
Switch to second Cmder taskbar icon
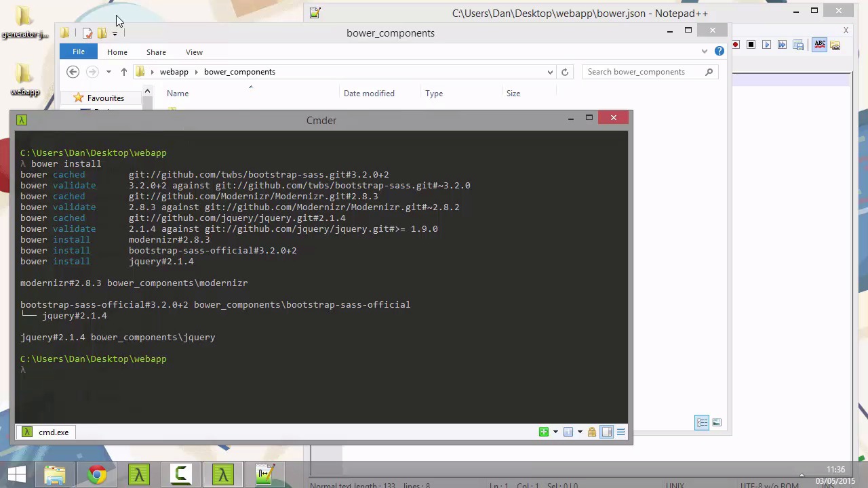coord(223,474)
